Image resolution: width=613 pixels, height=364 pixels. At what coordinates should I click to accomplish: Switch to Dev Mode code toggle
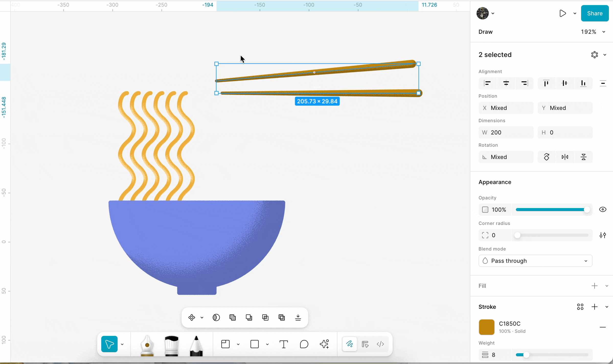(x=380, y=344)
